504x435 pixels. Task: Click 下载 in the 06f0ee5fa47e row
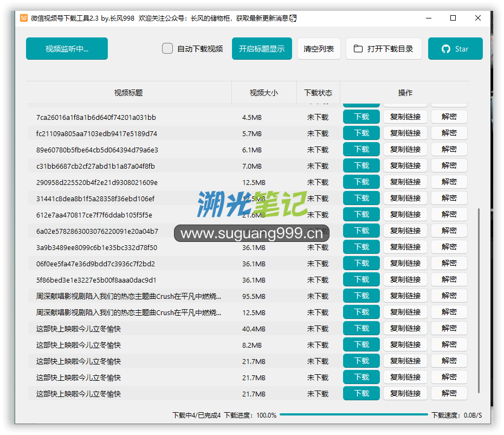point(361,263)
